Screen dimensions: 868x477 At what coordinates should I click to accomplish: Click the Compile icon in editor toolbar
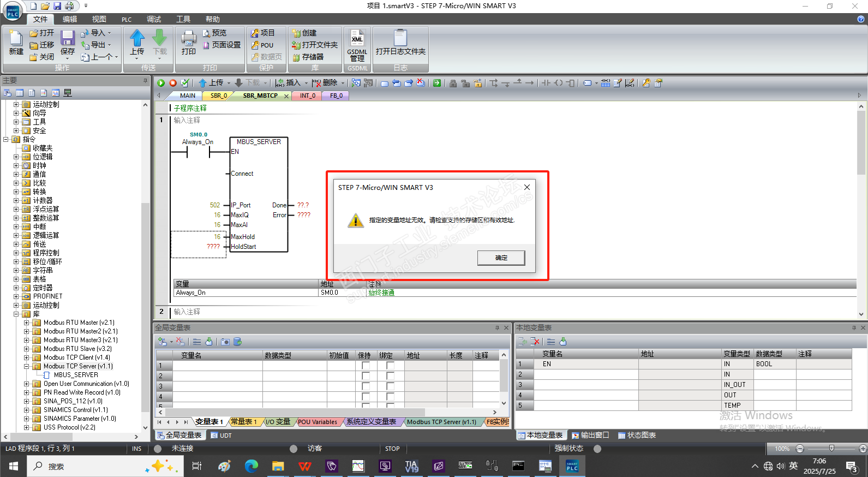(x=185, y=83)
